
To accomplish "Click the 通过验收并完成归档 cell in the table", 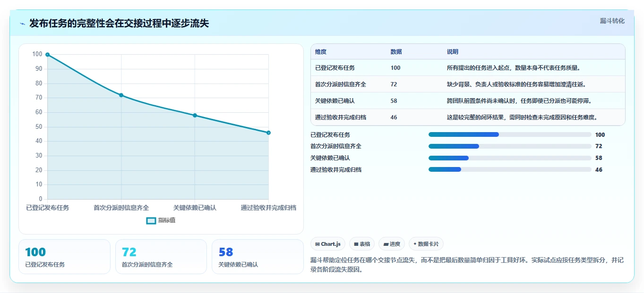I will 341,117.
